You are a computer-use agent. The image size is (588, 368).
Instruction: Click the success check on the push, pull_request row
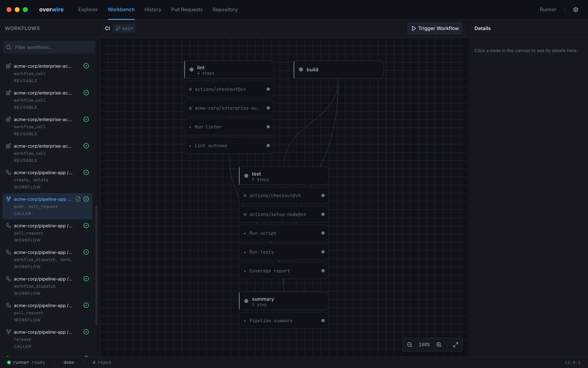click(86, 199)
